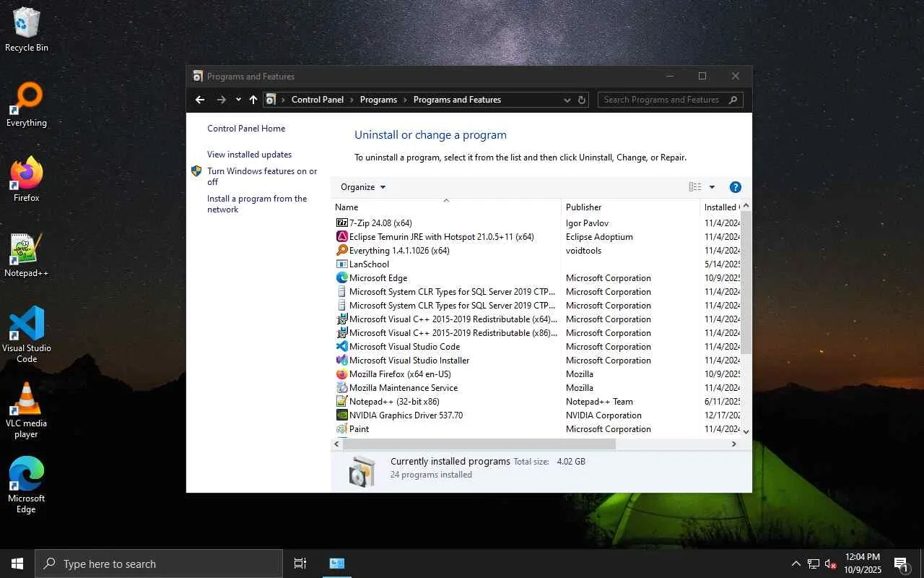Open Windows Start menu
This screenshot has height=578, width=924.
coord(17,564)
